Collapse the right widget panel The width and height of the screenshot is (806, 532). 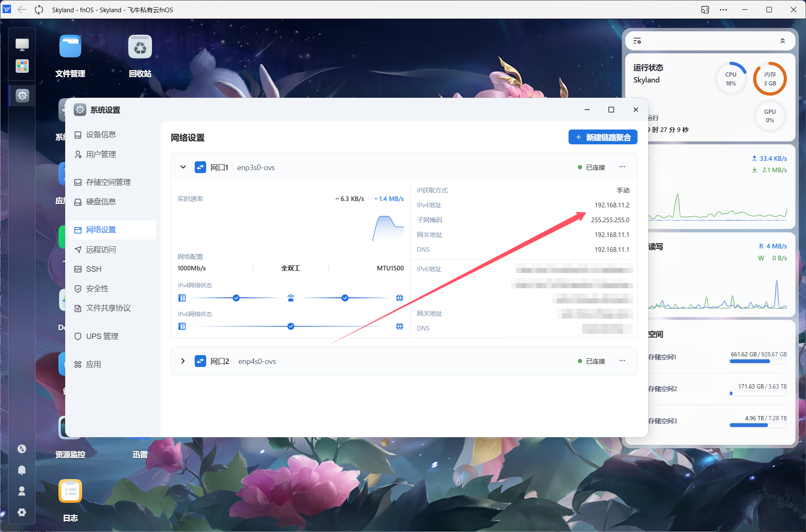point(782,41)
